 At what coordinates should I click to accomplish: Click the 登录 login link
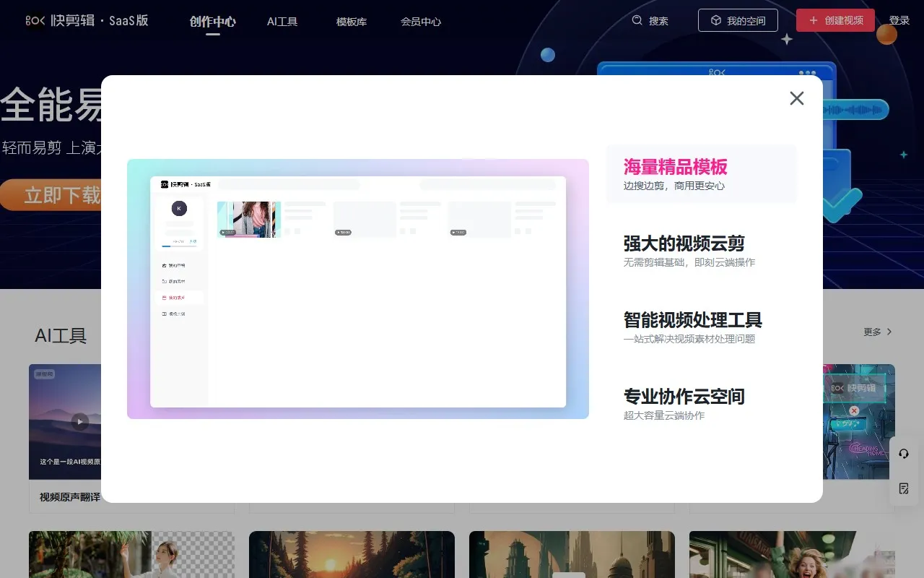click(x=899, y=20)
